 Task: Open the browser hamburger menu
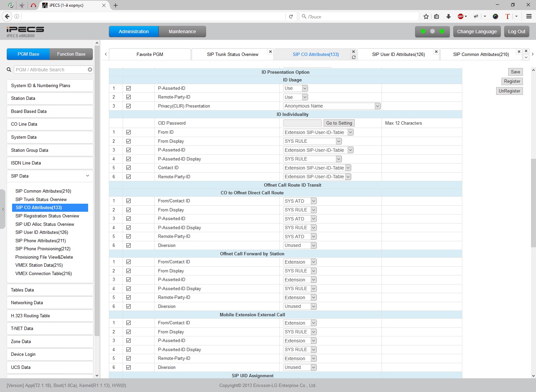529,16
